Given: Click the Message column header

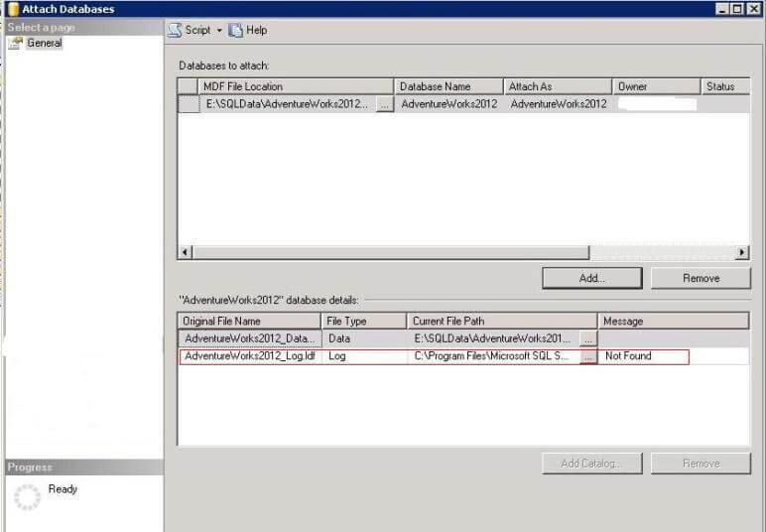Looking at the screenshot, I should click(x=674, y=321).
